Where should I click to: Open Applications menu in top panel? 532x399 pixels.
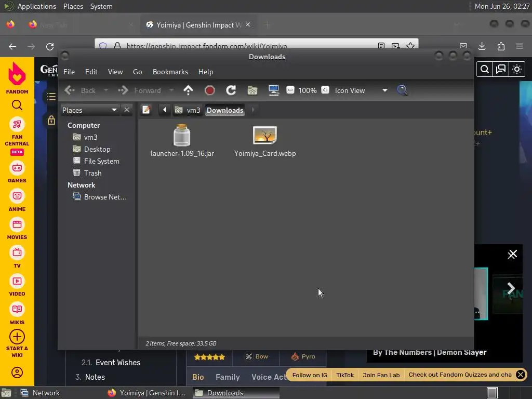coord(37,6)
